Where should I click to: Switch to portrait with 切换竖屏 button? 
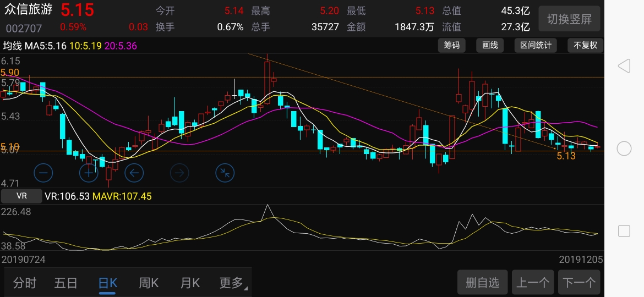569,19
